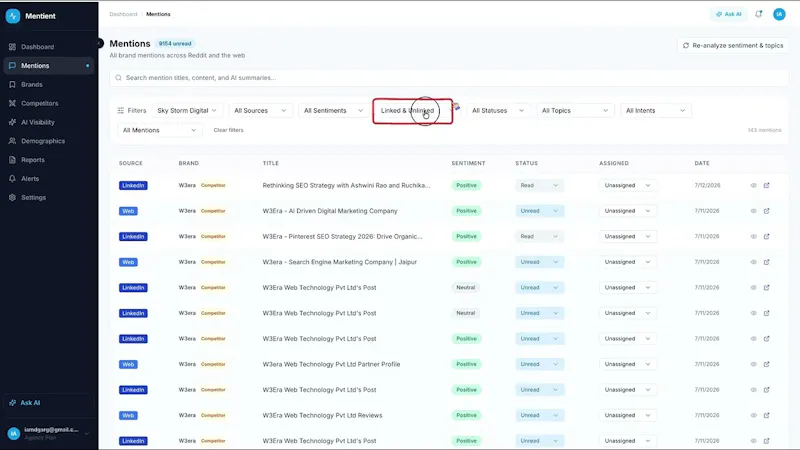Go to Competitors in the sidebar

point(39,103)
